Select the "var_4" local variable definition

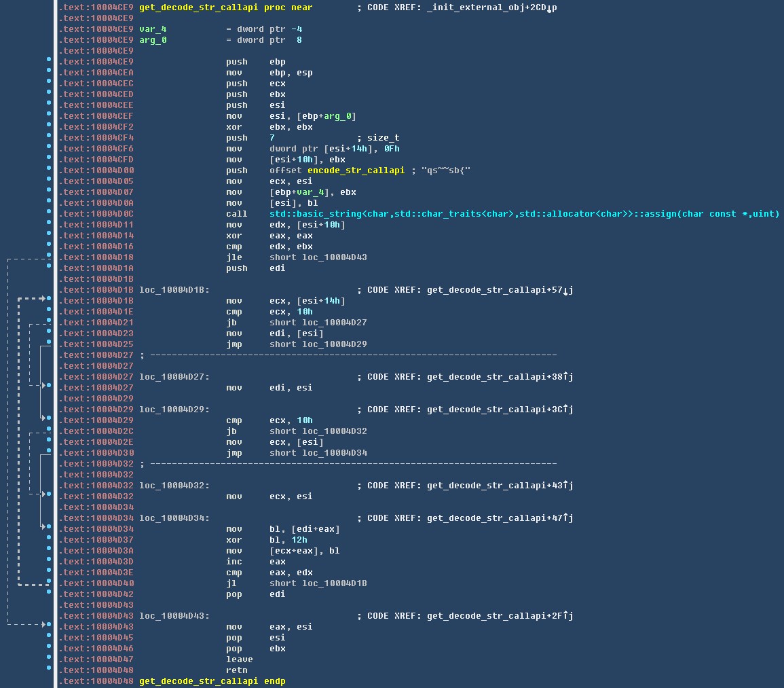point(153,29)
